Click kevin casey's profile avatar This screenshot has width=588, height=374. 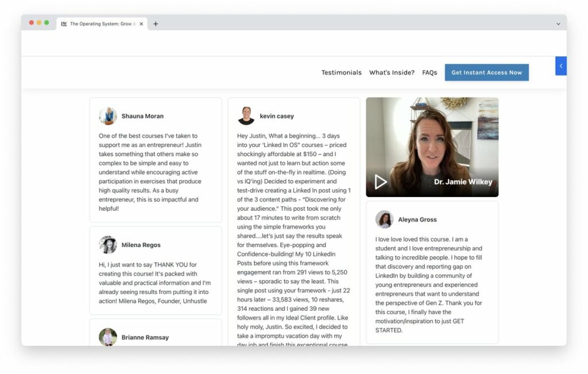(246, 116)
